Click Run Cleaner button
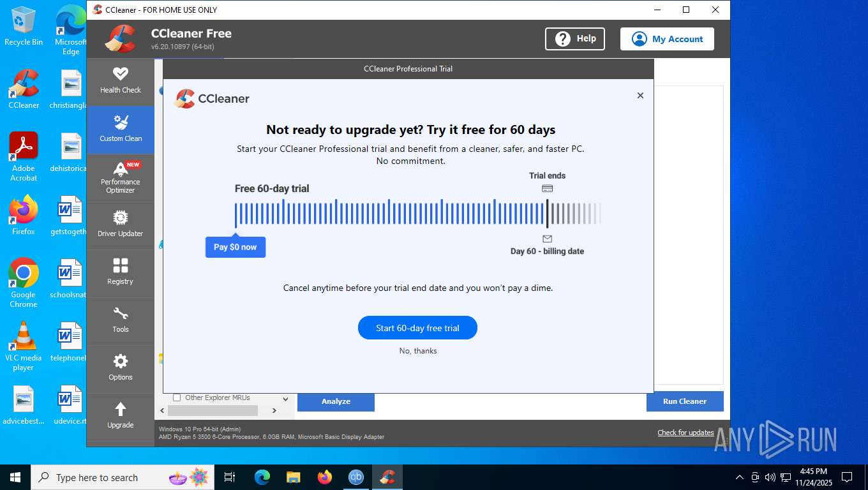The width and height of the screenshot is (868, 490). click(x=685, y=401)
